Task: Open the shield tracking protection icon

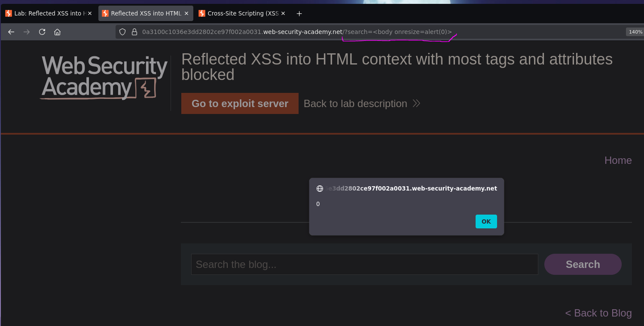Action: 122,32
